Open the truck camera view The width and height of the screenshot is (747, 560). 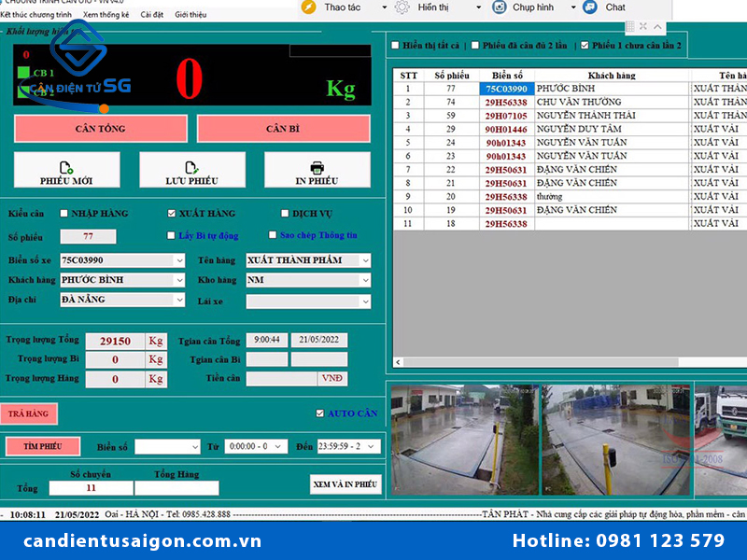pos(721,440)
